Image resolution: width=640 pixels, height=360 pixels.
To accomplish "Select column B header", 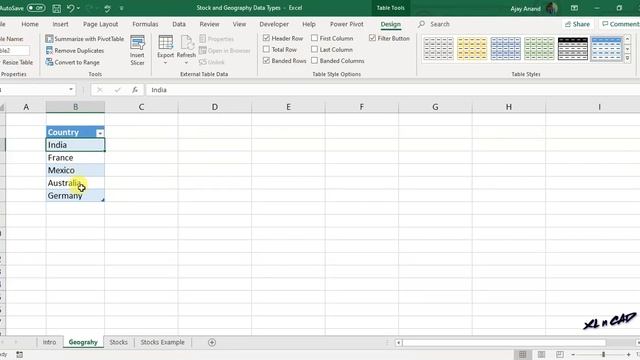I will click(x=76, y=107).
